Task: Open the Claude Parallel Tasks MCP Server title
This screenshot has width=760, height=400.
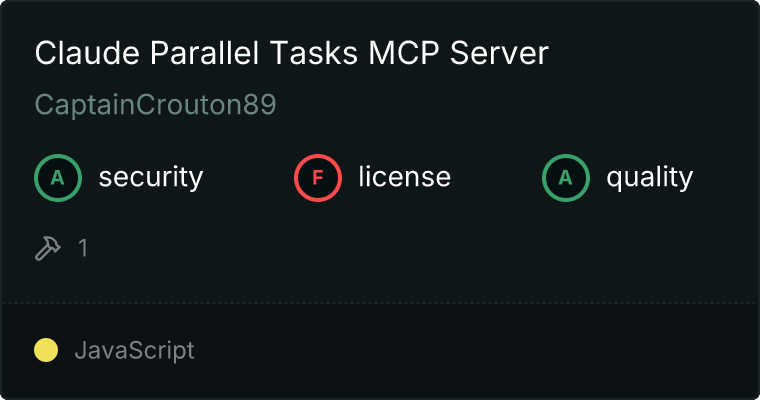Action: [291, 52]
